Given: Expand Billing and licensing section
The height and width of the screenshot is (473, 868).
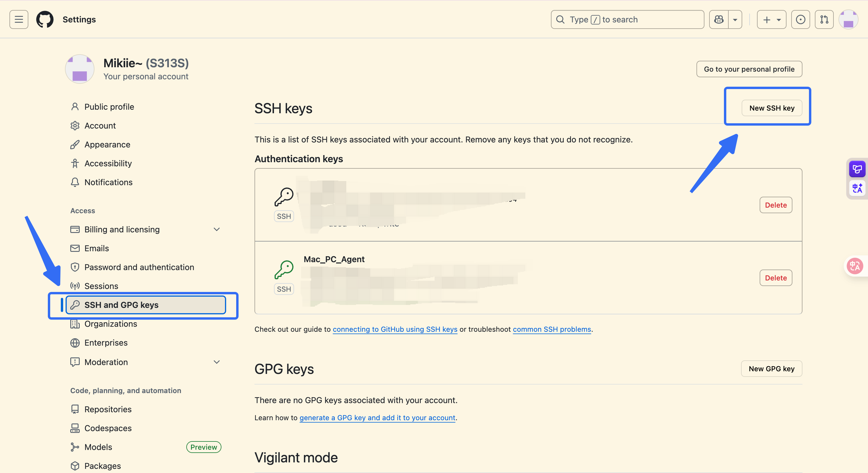Looking at the screenshot, I should [217, 229].
